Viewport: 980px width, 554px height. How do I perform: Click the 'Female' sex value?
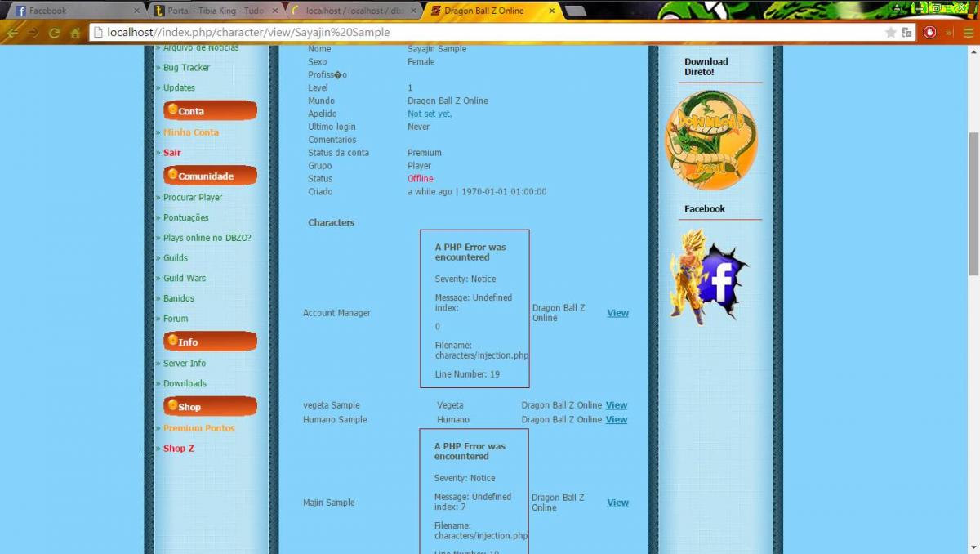point(421,62)
